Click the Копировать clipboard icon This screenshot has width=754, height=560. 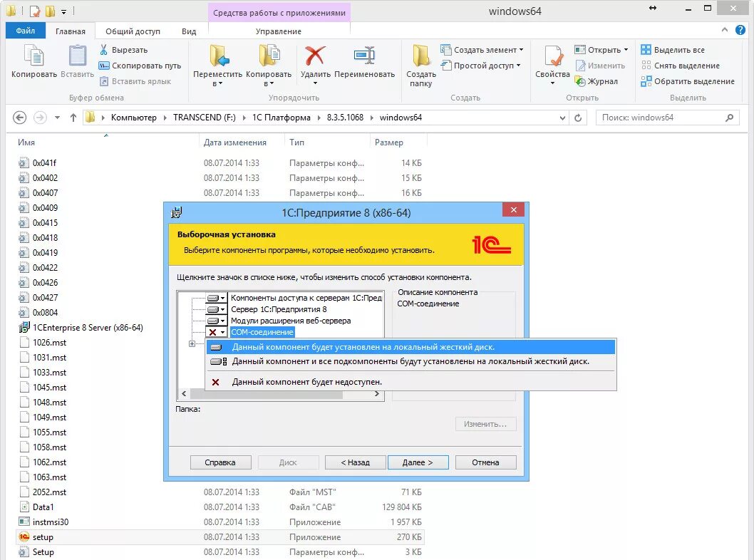pyautogui.click(x=34, y=56)
